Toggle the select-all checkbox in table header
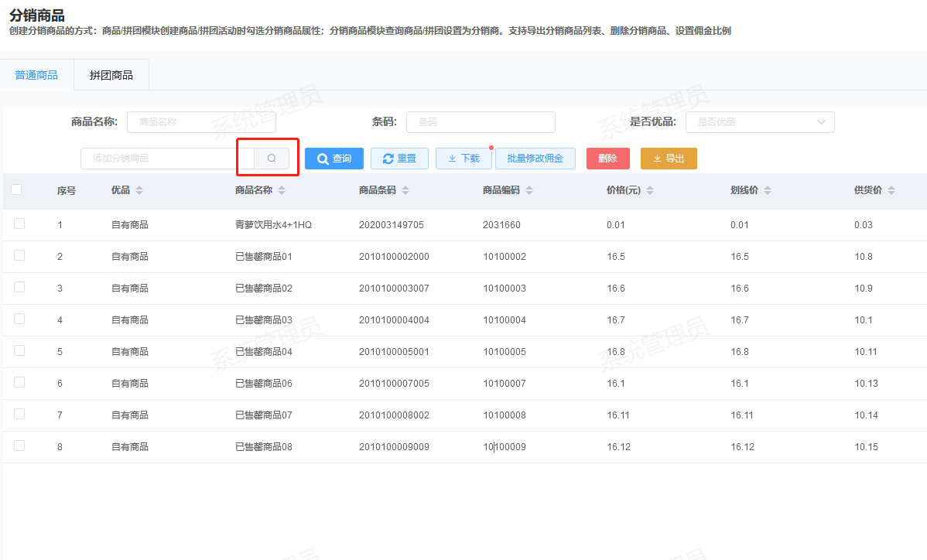927x560 pixels. tap(16, 190)
